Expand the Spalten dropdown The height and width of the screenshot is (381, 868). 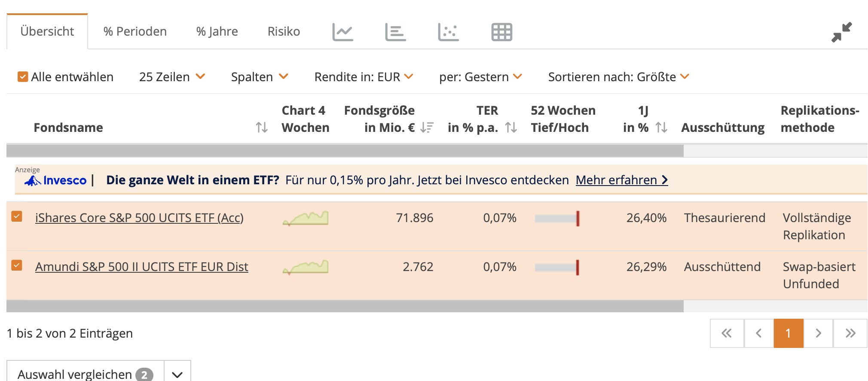coord(259,77)
